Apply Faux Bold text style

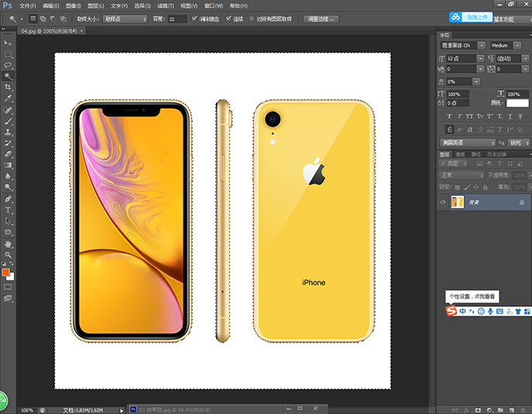(449, 116)
